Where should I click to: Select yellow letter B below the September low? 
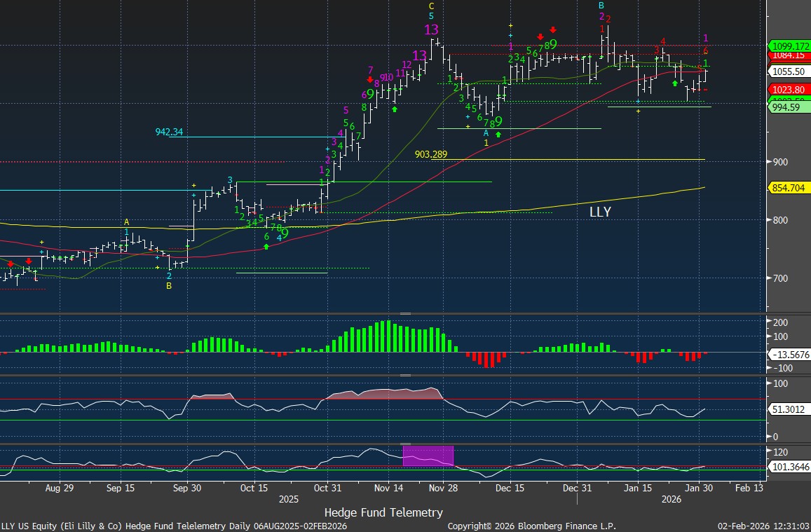[168, 286]
